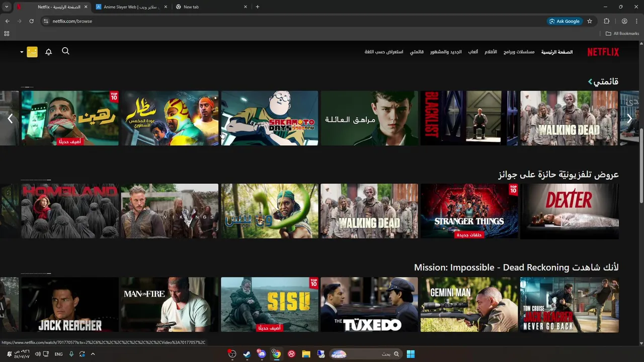
Task: Open the One Piece thumbnail
Action: (270, 211)
